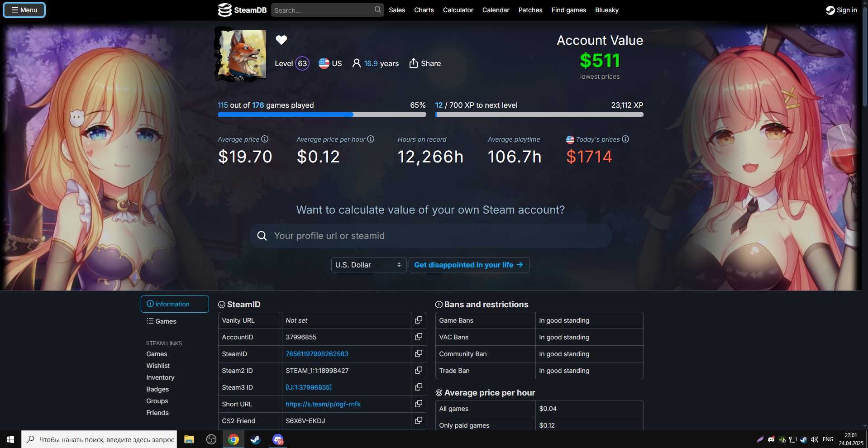Click the search magnifier icon in header
This screenshot has height=448, width=868.
[377, 10]
